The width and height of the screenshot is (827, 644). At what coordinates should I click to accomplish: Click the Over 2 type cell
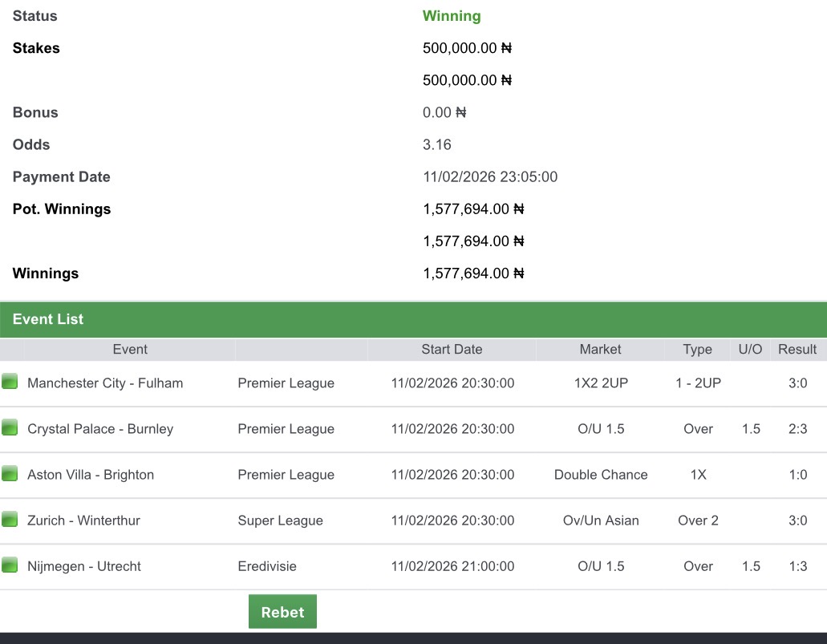[x=698, y=520]
